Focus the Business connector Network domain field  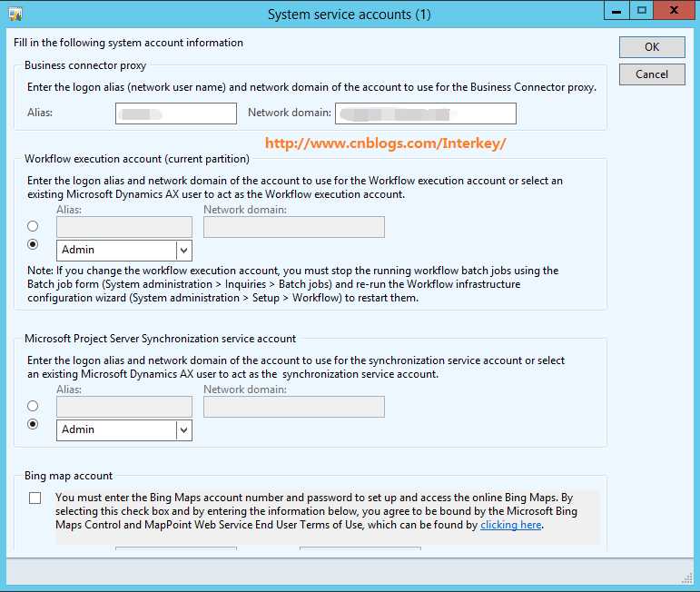(426, 113)
